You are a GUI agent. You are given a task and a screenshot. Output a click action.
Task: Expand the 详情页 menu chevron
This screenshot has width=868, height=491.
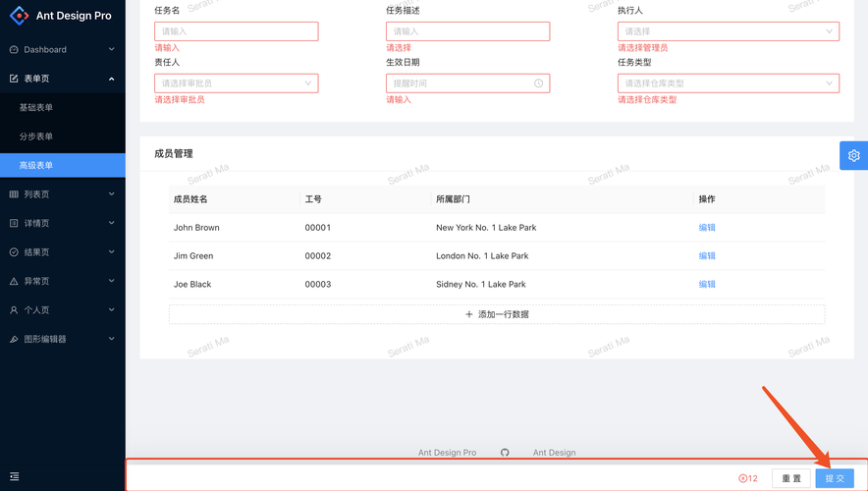coord(111,223)
